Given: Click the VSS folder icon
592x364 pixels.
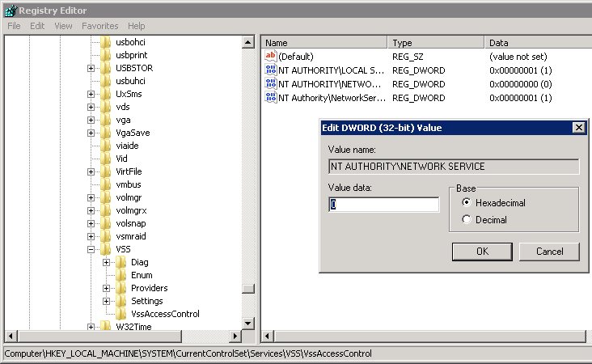Looking at the screenshot, I should click(x=105, y=249).
